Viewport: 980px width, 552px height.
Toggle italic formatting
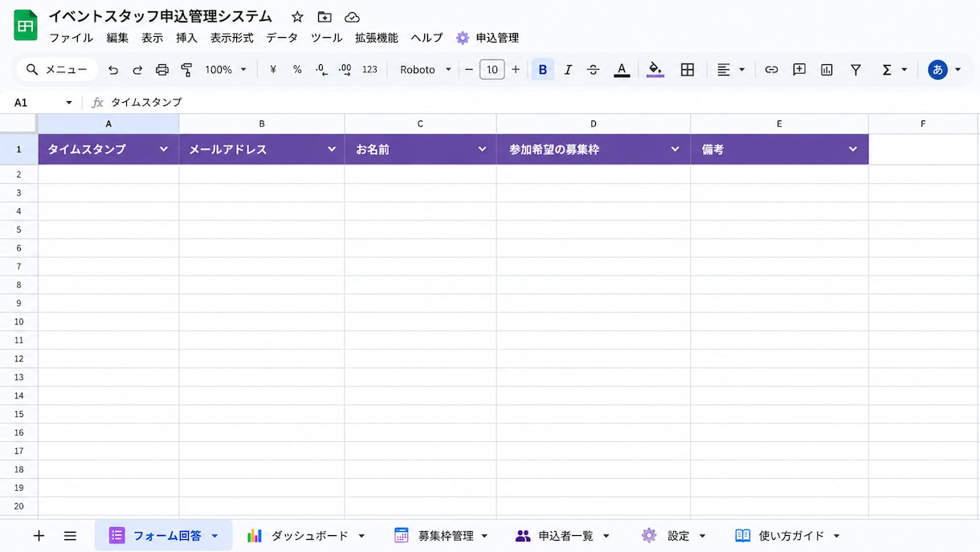(x=568, y=70)
